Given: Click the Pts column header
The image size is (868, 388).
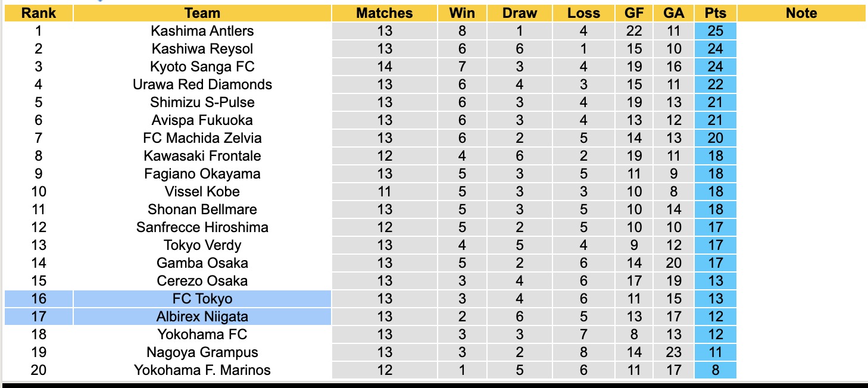Looking at the screenshot, I should point(715,13).
